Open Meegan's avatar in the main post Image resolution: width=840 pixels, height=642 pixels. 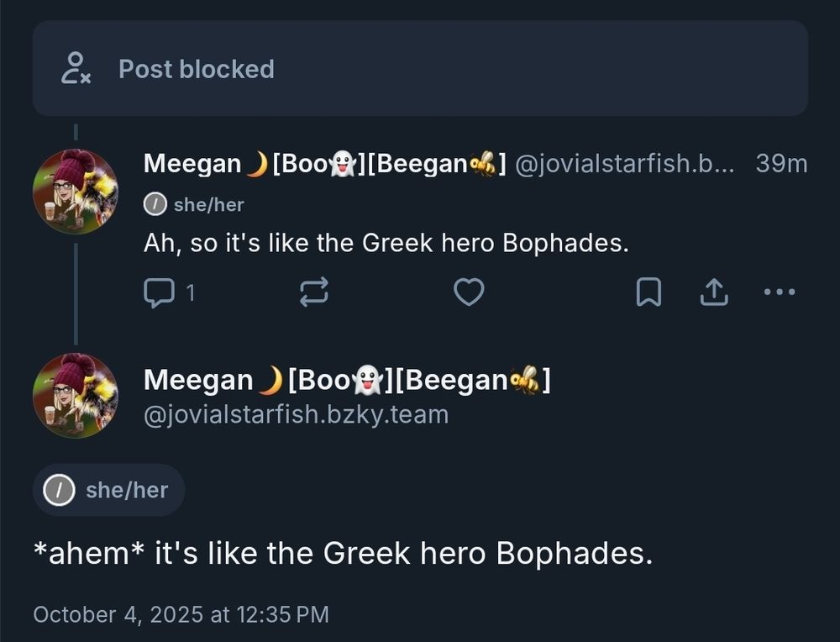tap(75, 395)
